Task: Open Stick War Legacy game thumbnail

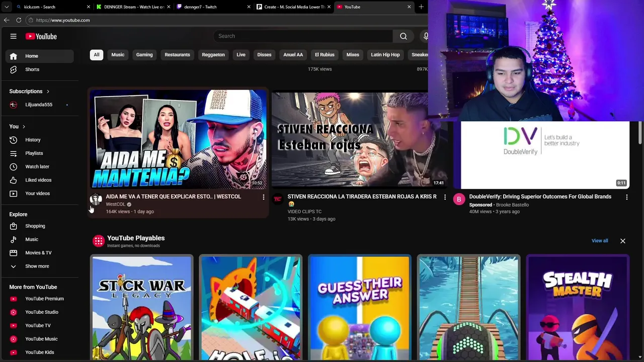Action: click(x=141, y=308)
